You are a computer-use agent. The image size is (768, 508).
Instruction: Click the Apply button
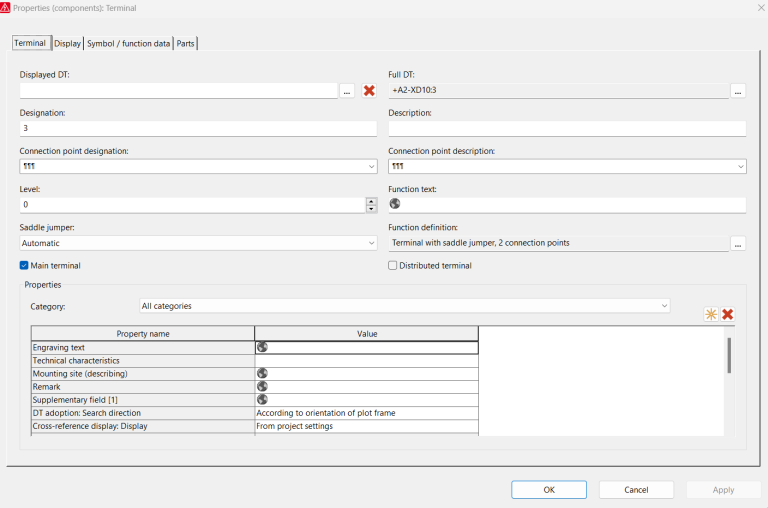click(723, 489)
